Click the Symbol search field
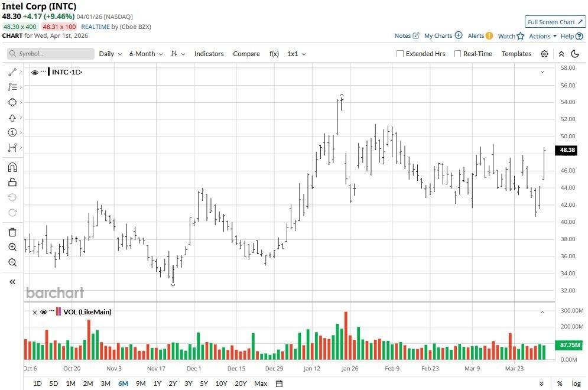Viewport: 588px width, 390px height. 51,54
